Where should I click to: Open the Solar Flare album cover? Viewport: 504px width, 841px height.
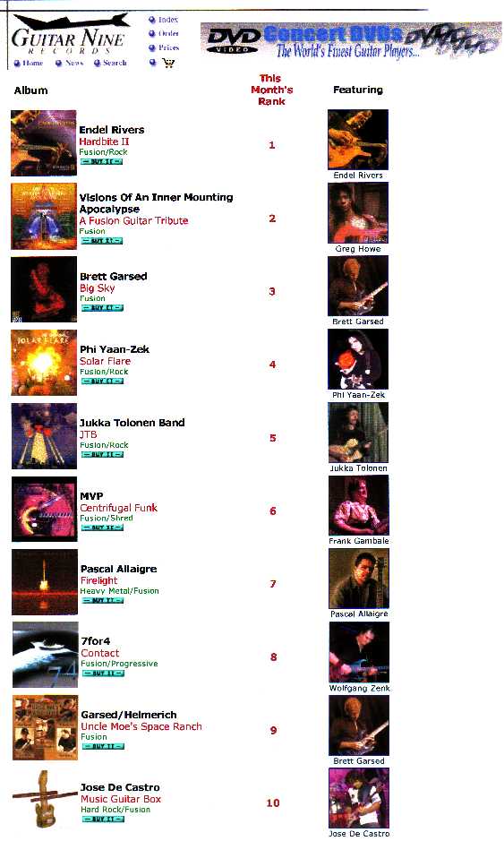pos(44,363)
